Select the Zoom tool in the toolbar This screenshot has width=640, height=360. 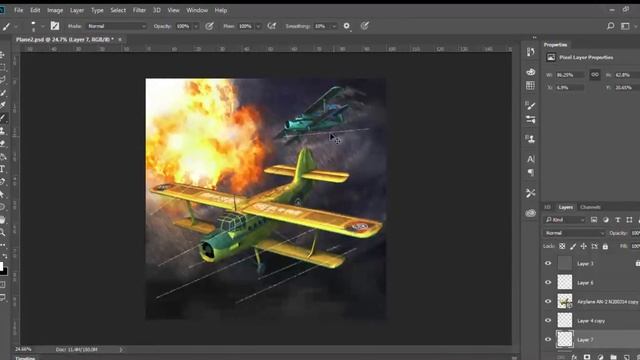click(x=3, y=232)
